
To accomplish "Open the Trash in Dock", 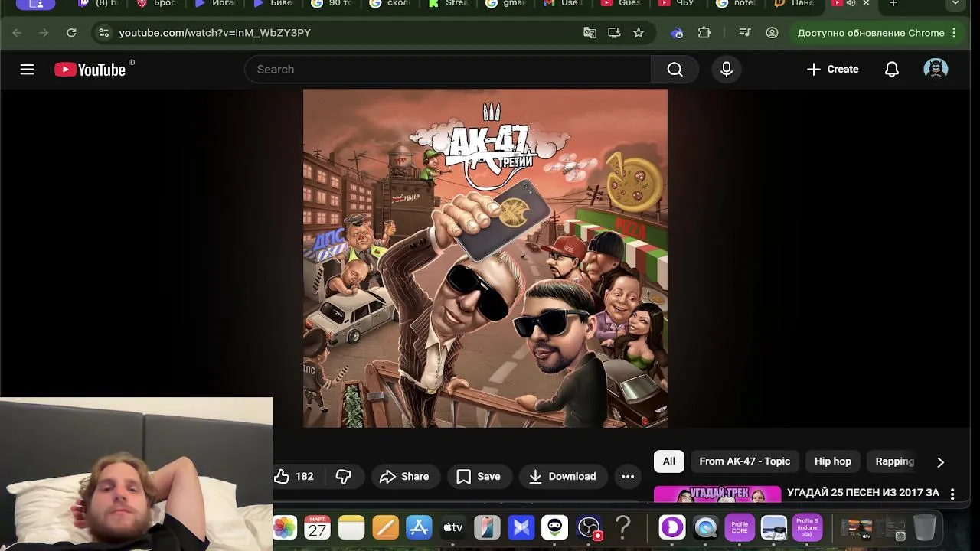I will 925,527.
